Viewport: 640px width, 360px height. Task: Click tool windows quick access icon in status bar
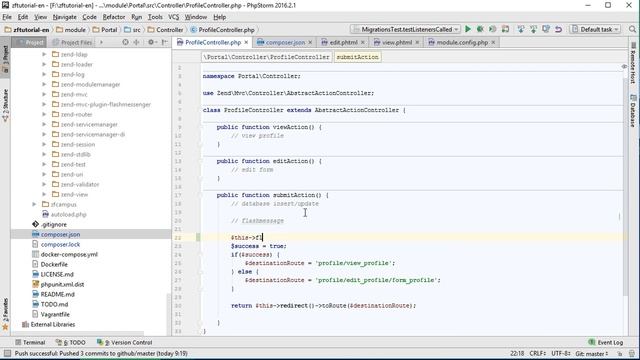tap(7, 353)
